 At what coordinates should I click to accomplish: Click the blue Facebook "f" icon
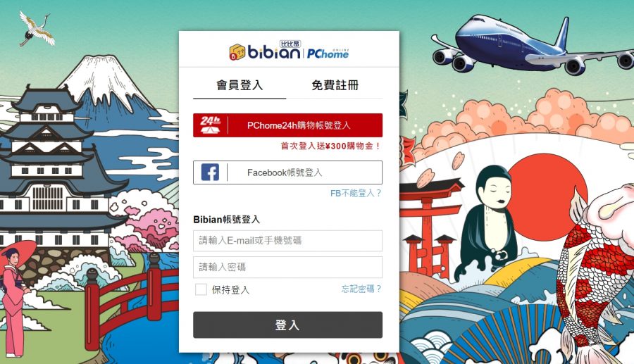coord(210,172)
